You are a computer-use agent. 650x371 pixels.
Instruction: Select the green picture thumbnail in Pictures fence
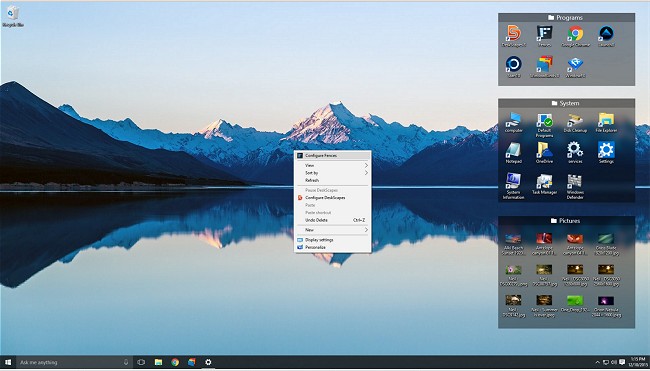(x=575, y=300)
